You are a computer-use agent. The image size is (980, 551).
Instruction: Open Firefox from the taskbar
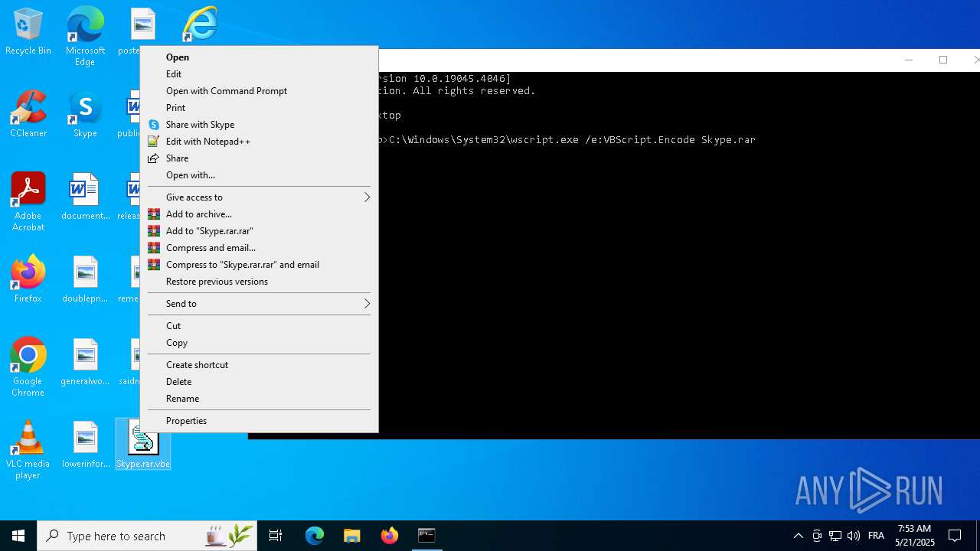point(390,536)
